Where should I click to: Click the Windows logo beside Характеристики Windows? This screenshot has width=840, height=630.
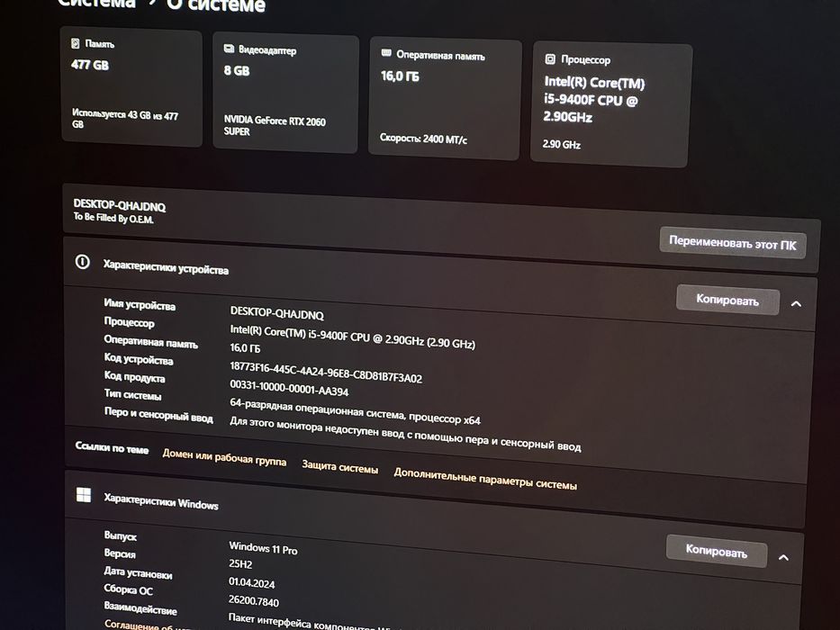tap(84, 494)
